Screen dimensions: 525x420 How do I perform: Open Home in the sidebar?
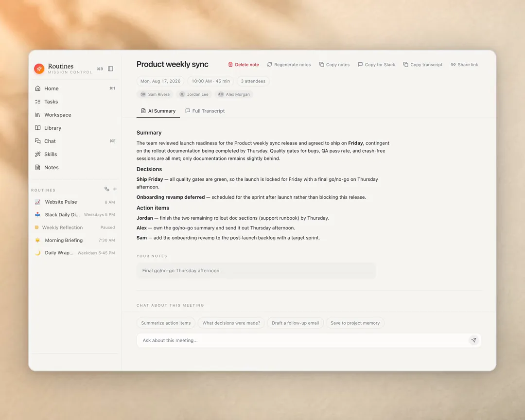(75, 88)
